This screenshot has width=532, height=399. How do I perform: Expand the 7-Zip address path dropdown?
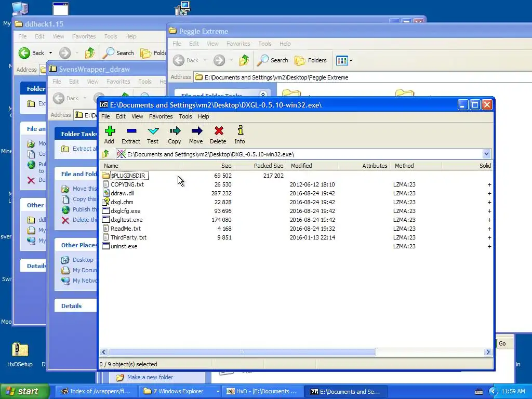486,154
